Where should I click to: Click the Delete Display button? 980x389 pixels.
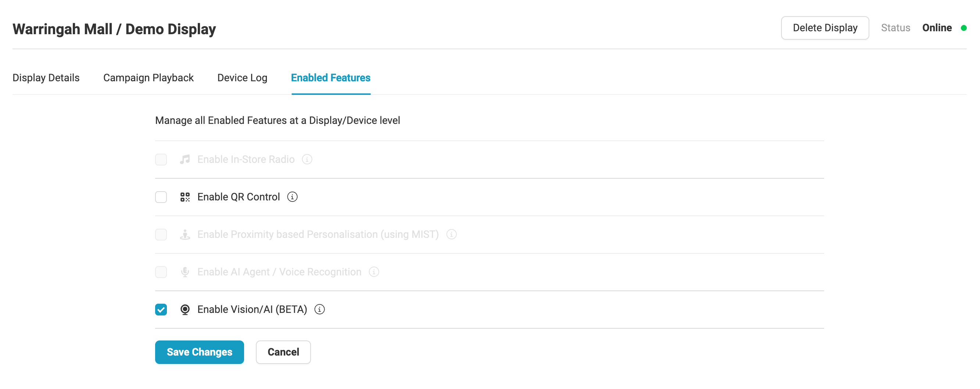tap(825, 28)
